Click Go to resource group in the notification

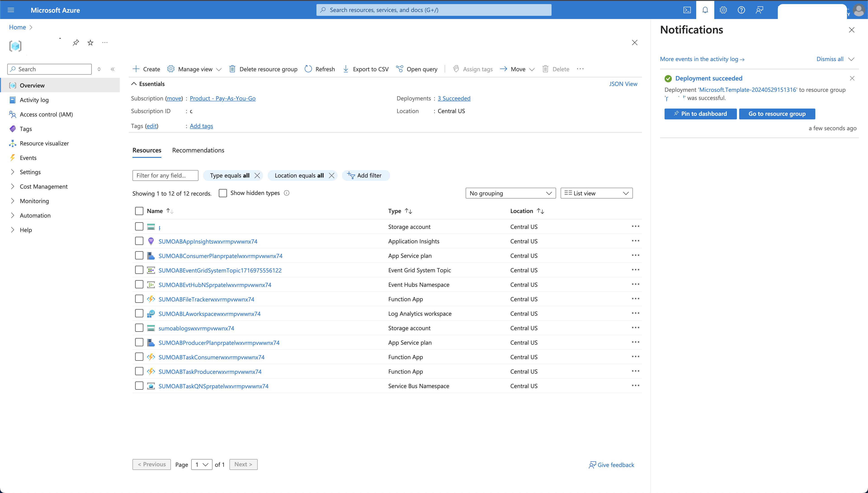(x=777, y=114)
